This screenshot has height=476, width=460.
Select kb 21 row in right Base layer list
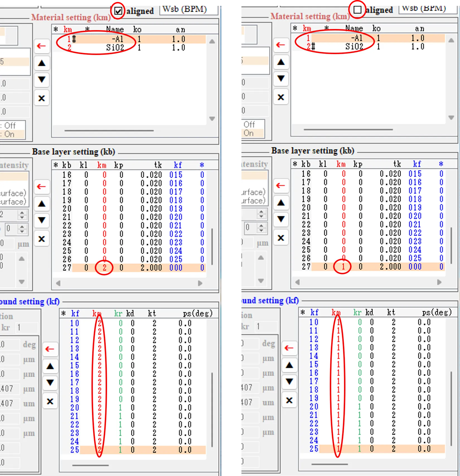[x=369, y=216]
